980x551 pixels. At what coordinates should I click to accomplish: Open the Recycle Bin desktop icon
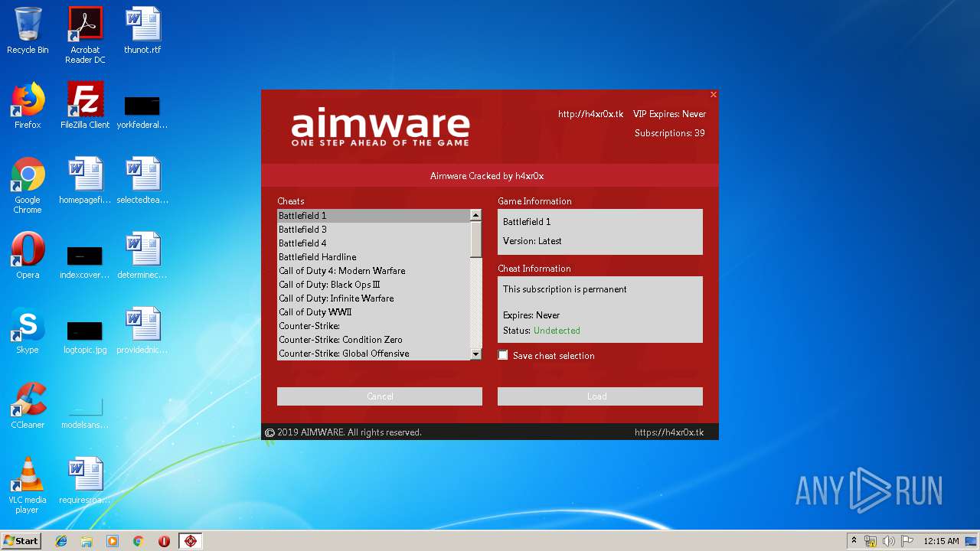(x=28, y=31)
